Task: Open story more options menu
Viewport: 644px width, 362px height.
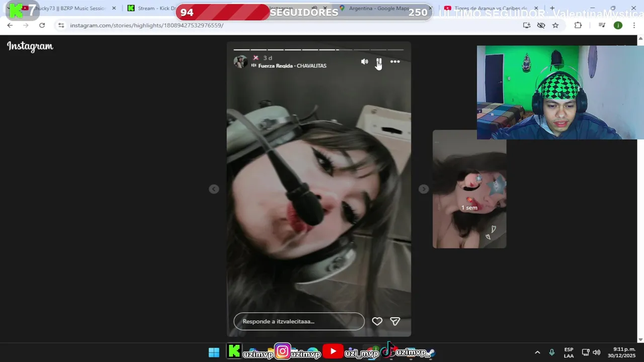Action: [x=395, y=62]
